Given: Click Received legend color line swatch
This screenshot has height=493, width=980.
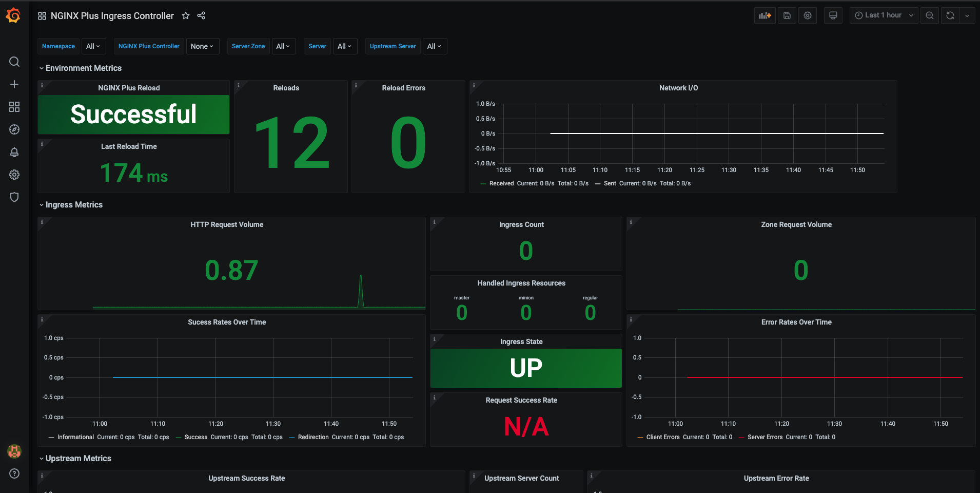Looking at the screenshot, I should point(483,183).
